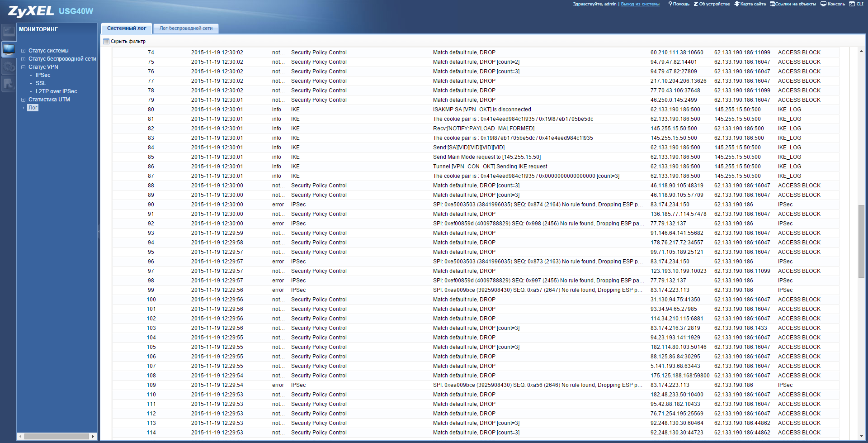Image resolution: width=868 pixels, height=443 pixels.
Task: Click Выход из системы logout link
Action: [x=640, y=4]
